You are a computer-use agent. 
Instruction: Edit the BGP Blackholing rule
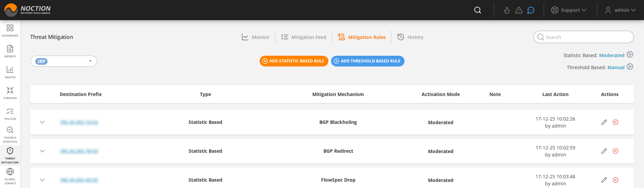coord(604,122)
